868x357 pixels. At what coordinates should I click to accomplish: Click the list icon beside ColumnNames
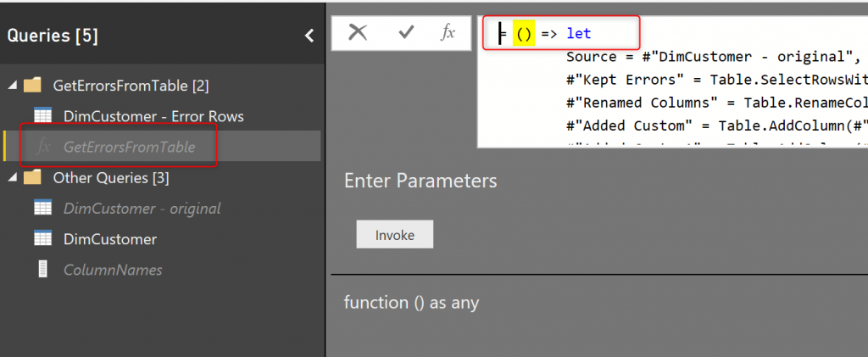point(43,270)
